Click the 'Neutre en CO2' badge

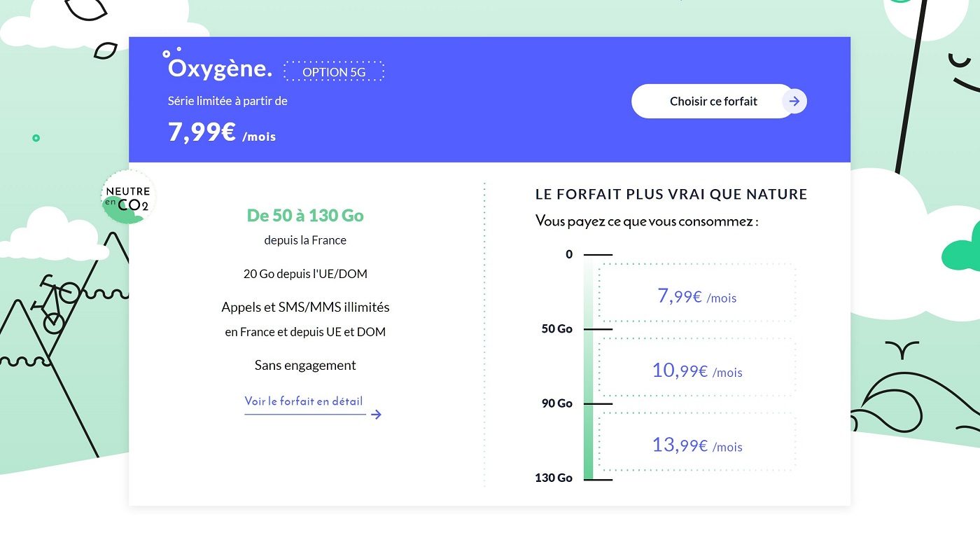[x=127, y=198]
